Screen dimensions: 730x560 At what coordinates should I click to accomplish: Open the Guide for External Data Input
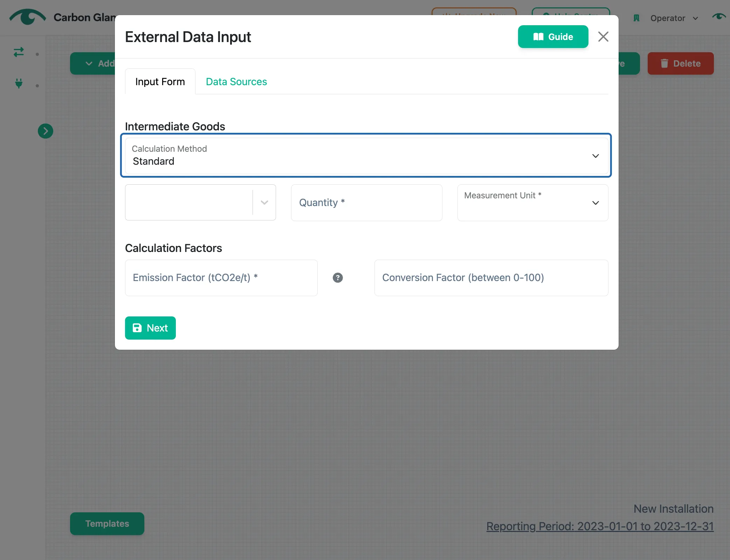pos(553,37)
